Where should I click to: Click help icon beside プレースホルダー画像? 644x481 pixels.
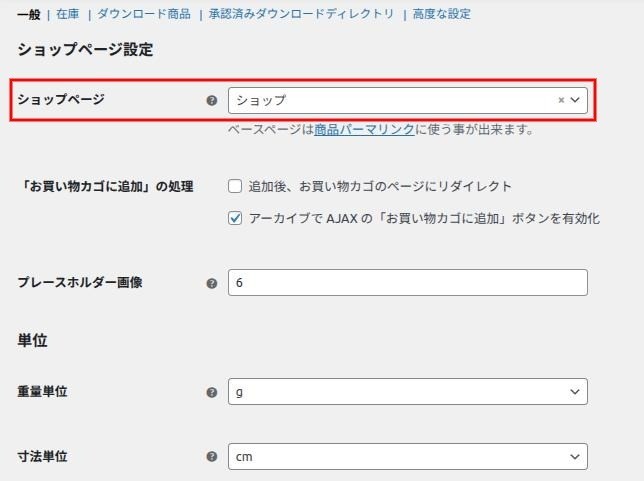pyautogui.click(x=211, y=283)
